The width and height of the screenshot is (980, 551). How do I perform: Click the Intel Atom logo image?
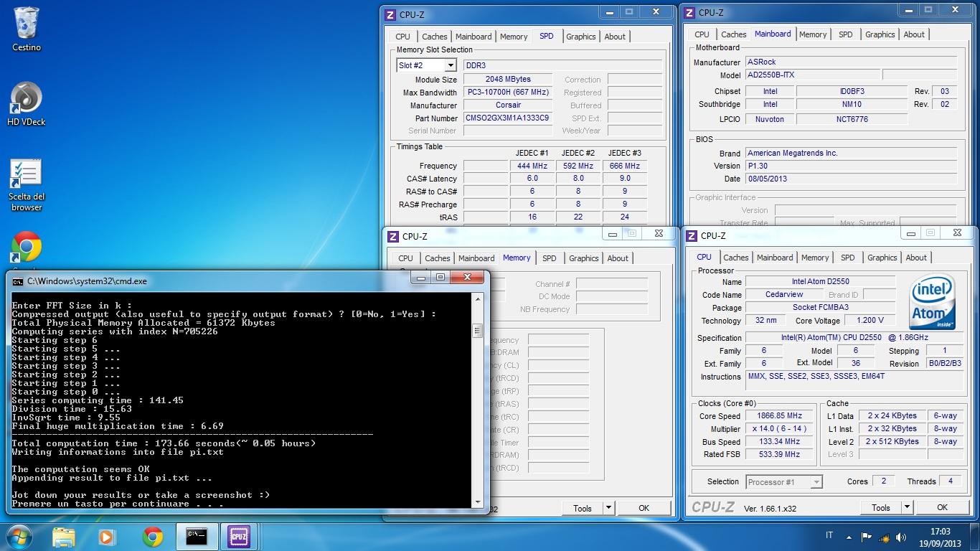click(x=932, y=301)
